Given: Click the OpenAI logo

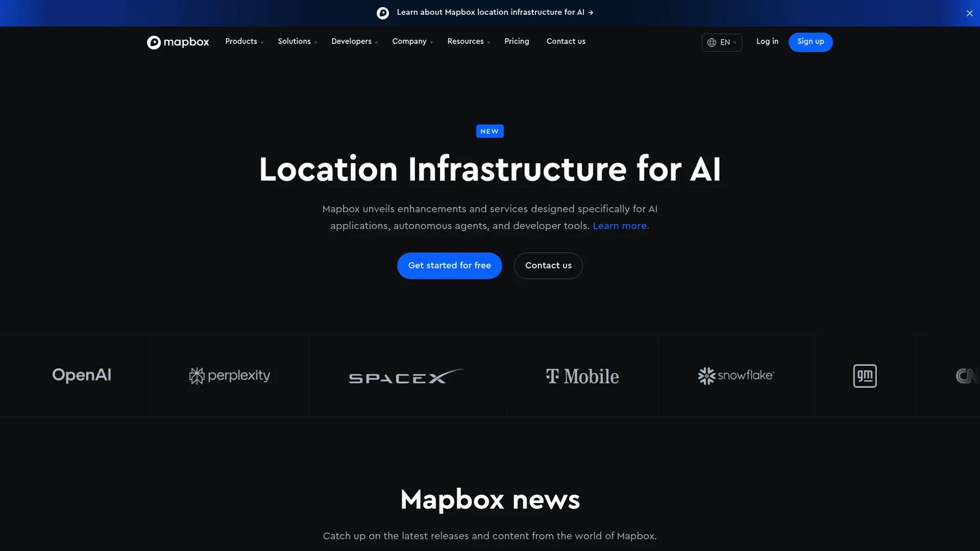Looking at the screenshot, I should [x=82, y=376].
